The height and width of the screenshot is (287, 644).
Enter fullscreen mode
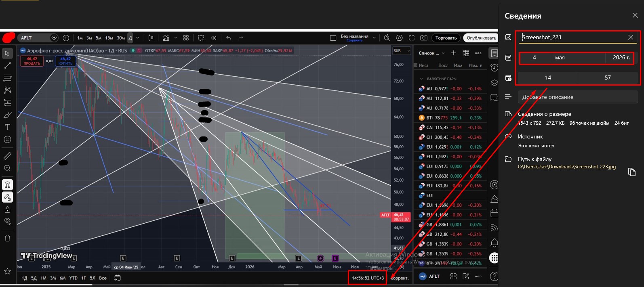point(412,38)
